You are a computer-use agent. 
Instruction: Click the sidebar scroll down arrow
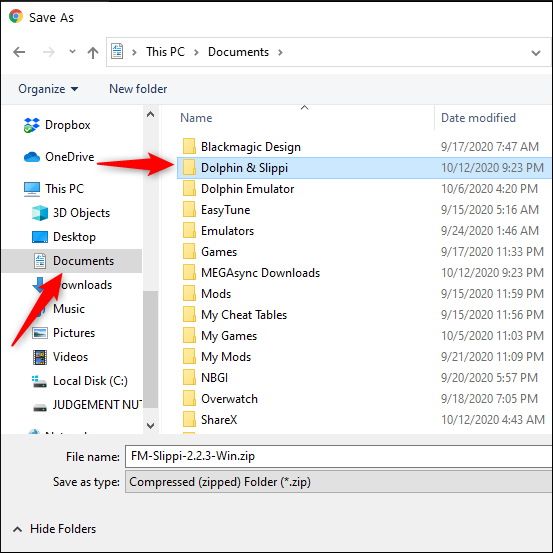[151, 426]
